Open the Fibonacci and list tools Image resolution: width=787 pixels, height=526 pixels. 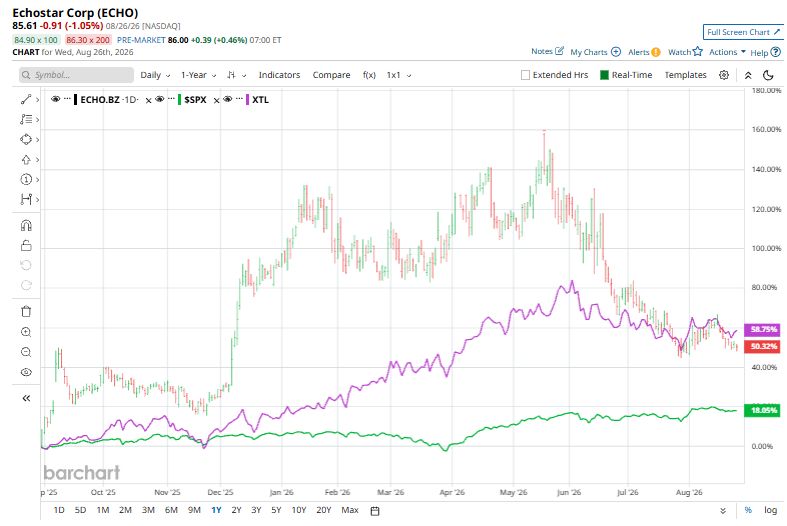(26, 119)
